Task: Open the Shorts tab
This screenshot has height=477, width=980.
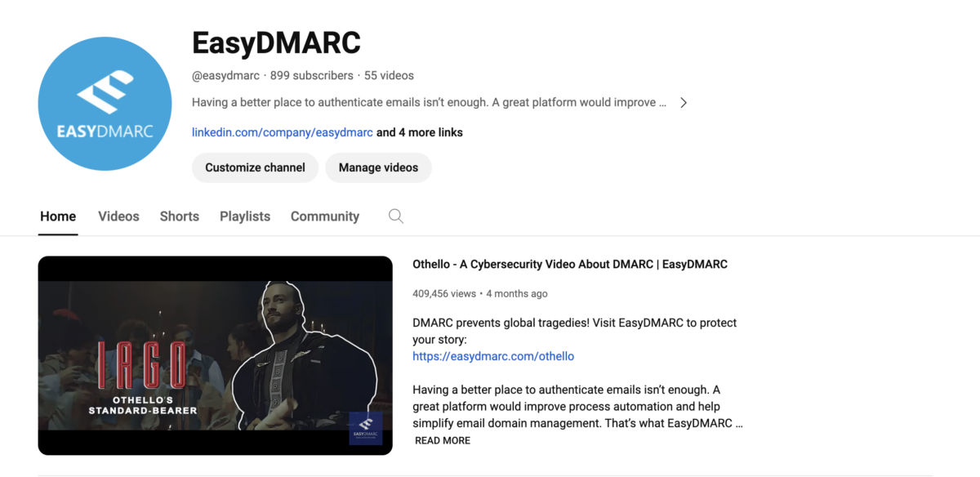Action: [179, 216]
